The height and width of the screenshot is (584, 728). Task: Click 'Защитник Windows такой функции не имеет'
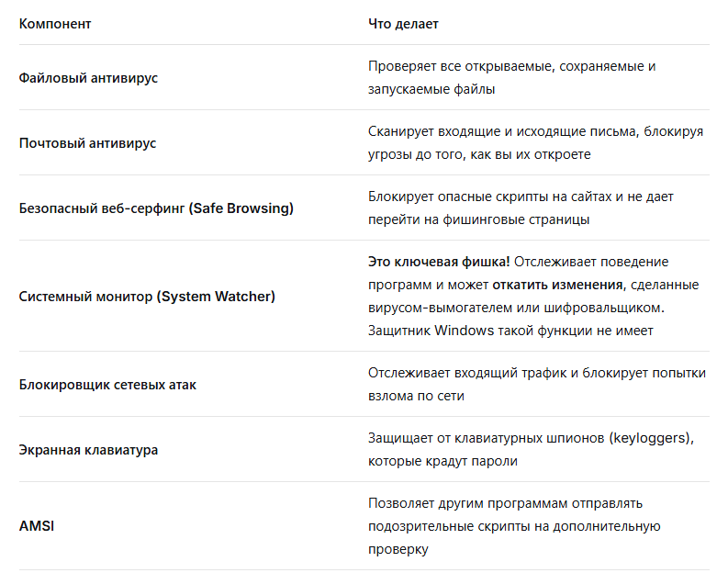click(x=510, y=331)
